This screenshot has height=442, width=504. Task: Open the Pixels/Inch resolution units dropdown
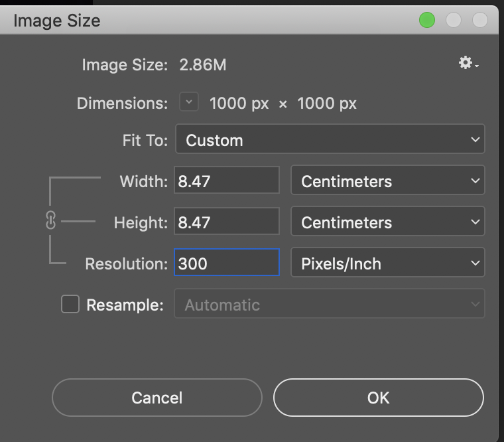(x=387, y=263)
